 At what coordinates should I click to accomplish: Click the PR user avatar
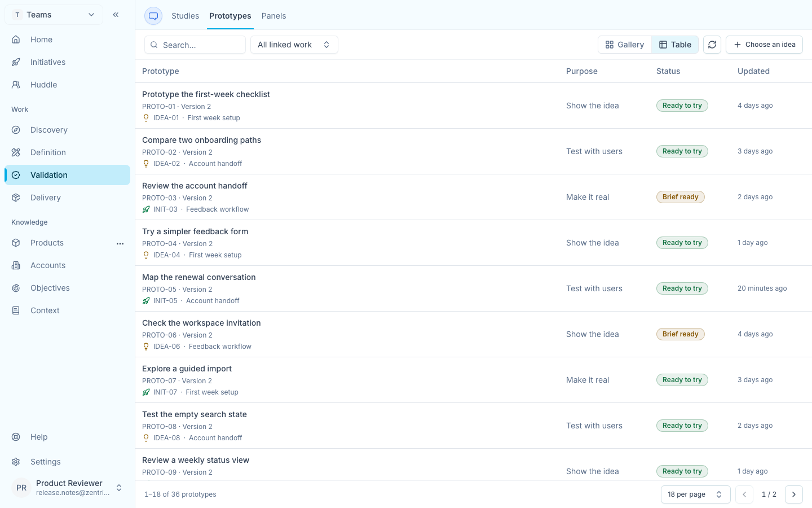pos(21,488)
